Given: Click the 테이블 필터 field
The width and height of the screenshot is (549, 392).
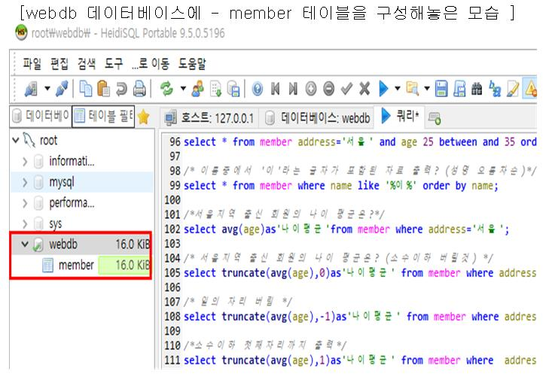Looking at the screenshot, I should click(x=103, y=116).
